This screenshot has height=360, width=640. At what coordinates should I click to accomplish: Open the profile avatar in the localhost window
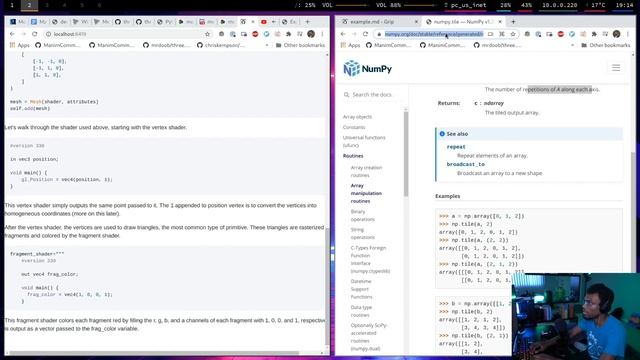point(311,34)
